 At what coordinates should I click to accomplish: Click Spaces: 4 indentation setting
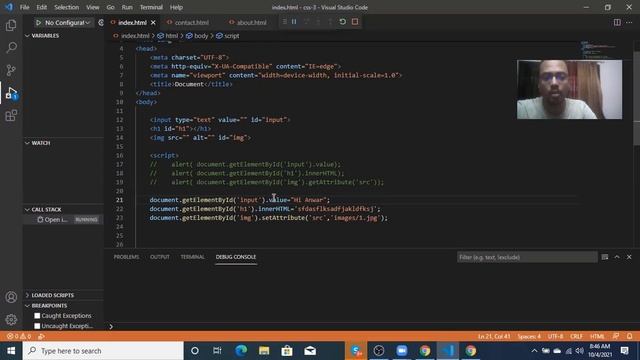point(529,336)
